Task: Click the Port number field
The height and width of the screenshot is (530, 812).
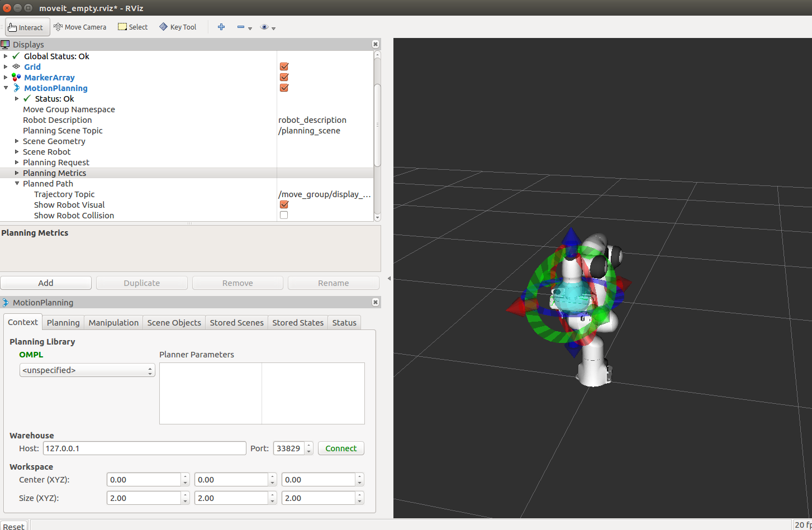Action: pyautogui.click(x=289, y=448)
